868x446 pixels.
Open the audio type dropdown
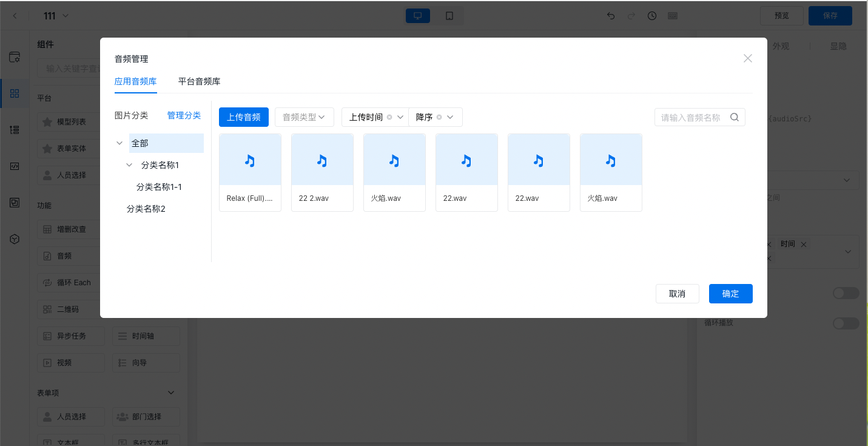[304, 117]
